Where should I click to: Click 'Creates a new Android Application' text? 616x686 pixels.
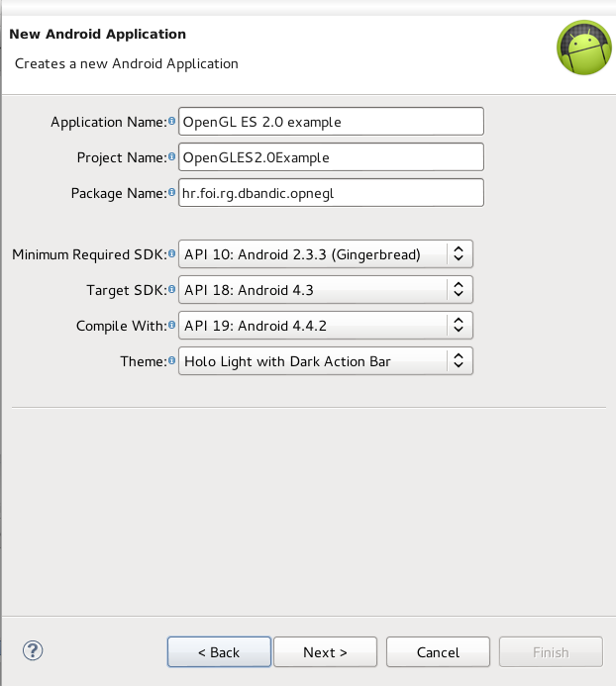pos(127,64)
